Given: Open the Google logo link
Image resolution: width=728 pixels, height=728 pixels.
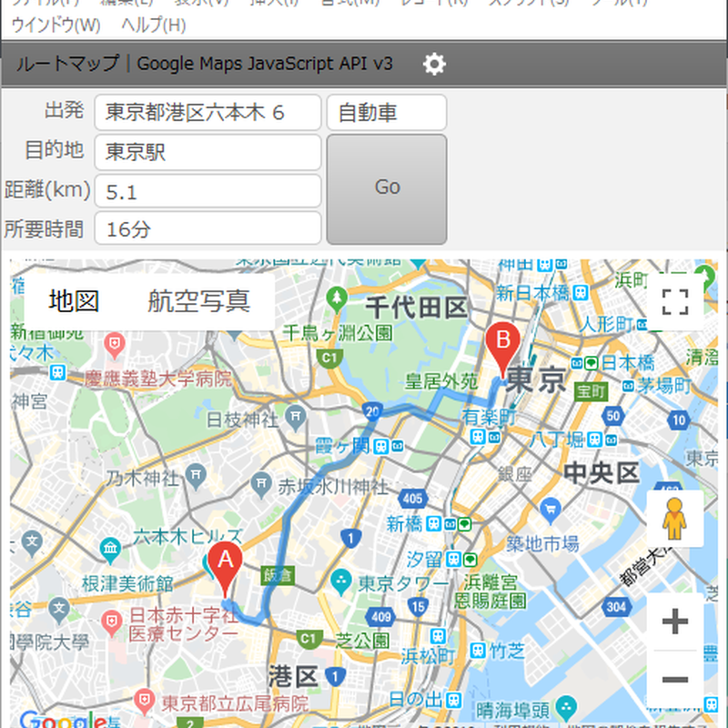Looking at the screenshot, I should pos(65,718).
